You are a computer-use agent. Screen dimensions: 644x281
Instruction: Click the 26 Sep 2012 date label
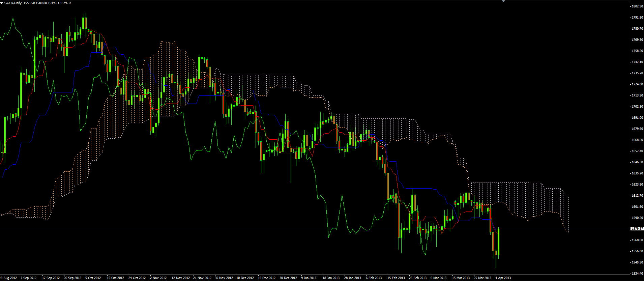[72, 278]
